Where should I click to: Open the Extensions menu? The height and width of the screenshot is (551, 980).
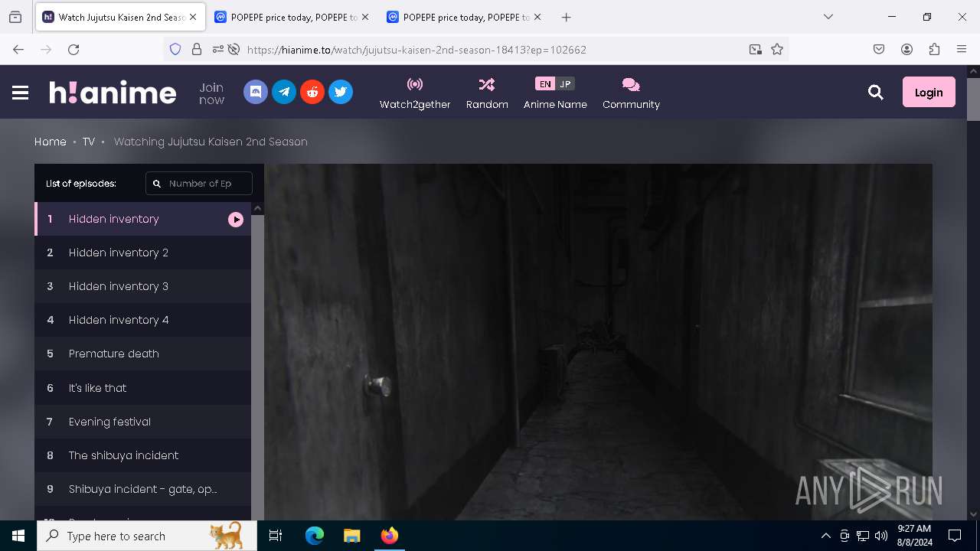[x=934, y=49]
